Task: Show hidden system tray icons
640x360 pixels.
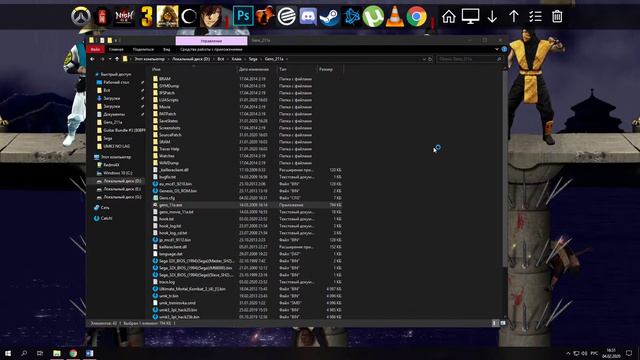Action: [568, 353]
